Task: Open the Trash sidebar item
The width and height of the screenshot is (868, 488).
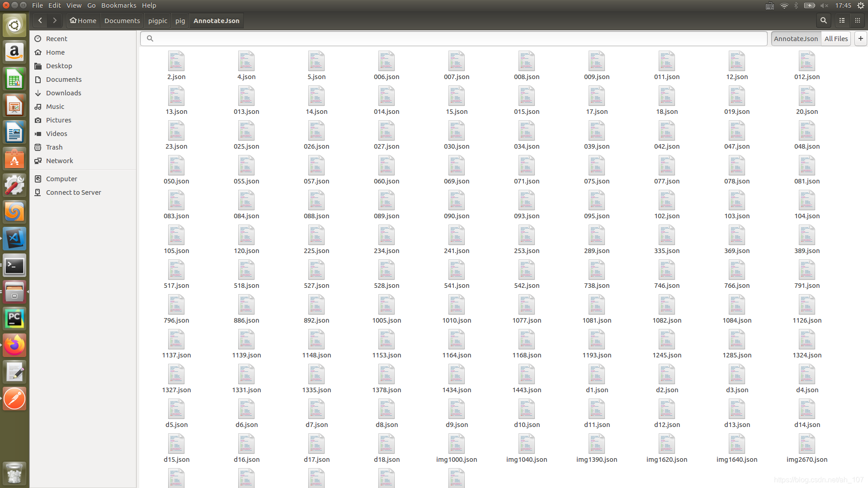Action: pos(54,147)
